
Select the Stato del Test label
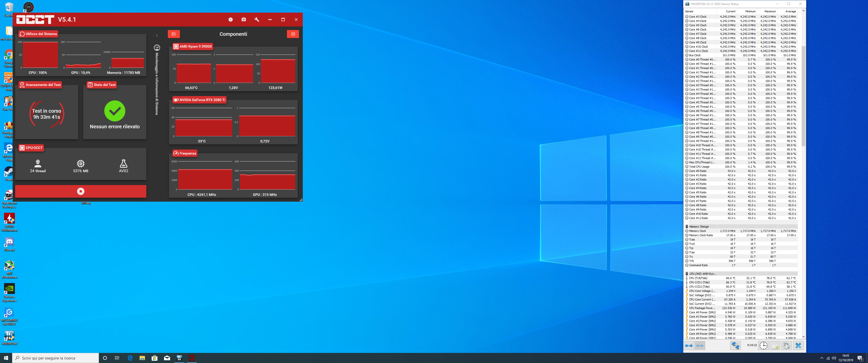[101, 84]
